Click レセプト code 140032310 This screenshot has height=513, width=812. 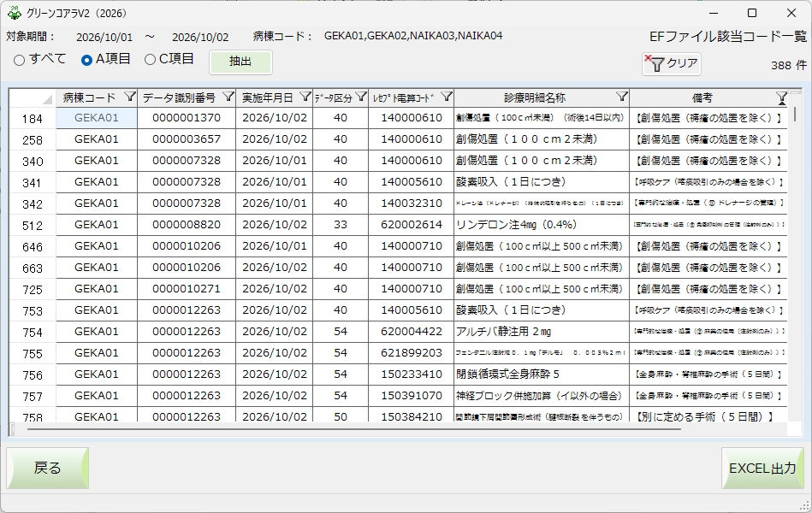(412, 203)
